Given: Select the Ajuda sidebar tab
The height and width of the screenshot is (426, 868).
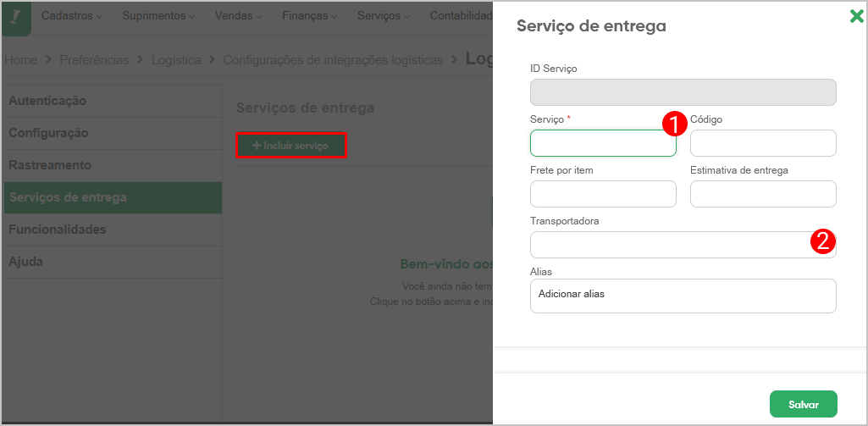Looking at the screenshot, I should click(x=113, y=262).
